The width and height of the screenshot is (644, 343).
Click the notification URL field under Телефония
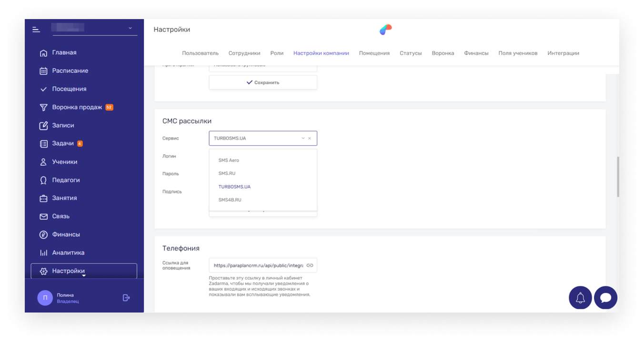(x=263, y=265)
